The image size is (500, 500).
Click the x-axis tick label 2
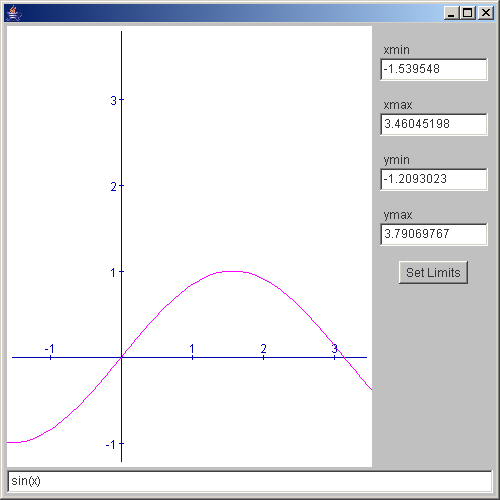(263, 349)
